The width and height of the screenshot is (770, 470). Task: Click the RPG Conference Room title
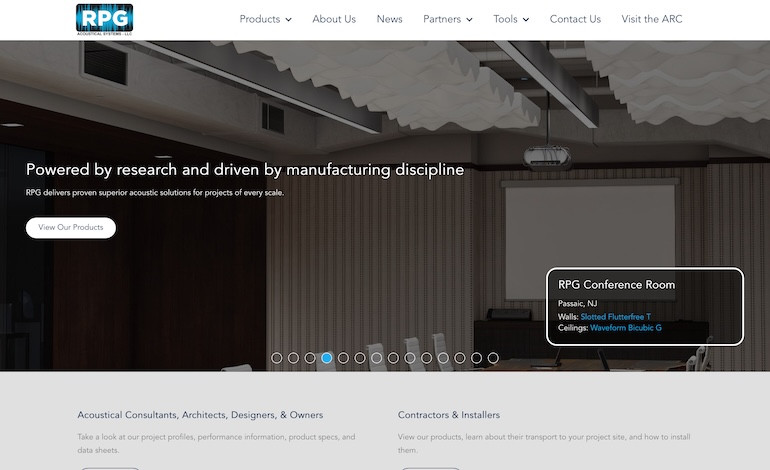pos(616,285)
